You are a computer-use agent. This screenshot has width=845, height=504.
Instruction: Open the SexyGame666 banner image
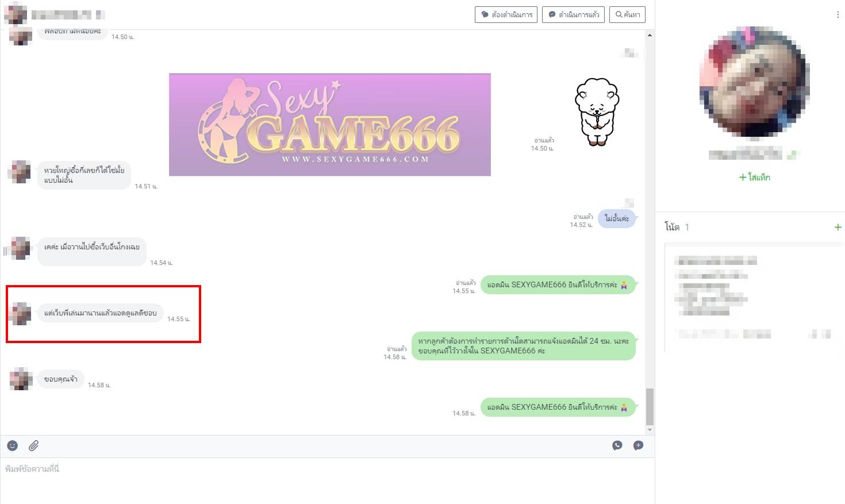pyautogui.click(x=329, y=124)
